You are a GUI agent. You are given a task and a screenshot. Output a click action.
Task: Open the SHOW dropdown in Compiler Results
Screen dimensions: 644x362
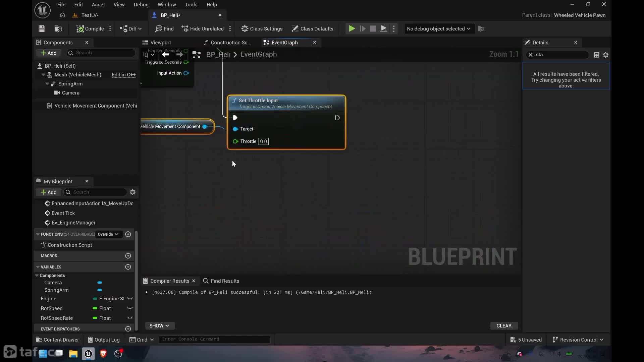pos(160,326)
